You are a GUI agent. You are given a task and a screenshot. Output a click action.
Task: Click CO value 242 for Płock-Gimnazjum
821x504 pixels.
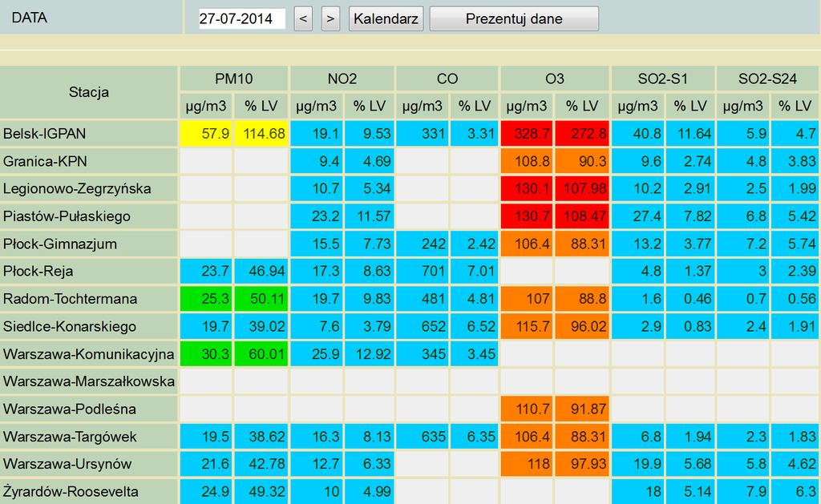422,244
